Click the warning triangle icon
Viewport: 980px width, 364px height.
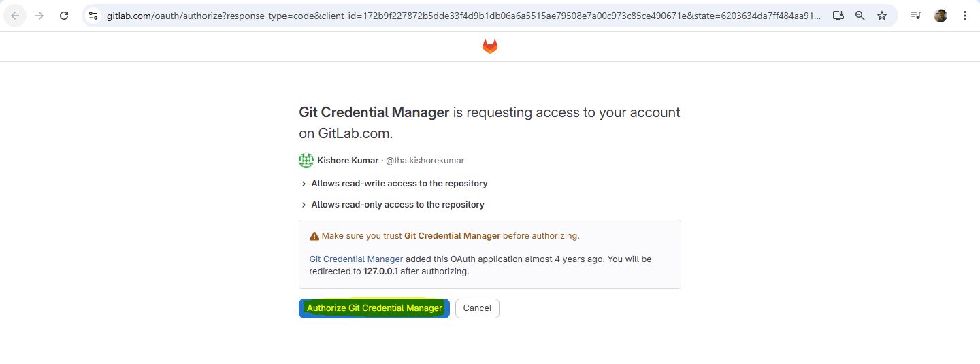pyautogui.click(x=314, y=237)
